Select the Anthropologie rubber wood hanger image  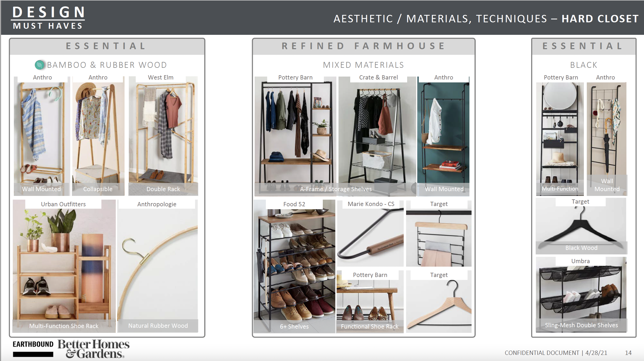coord(158,266)
